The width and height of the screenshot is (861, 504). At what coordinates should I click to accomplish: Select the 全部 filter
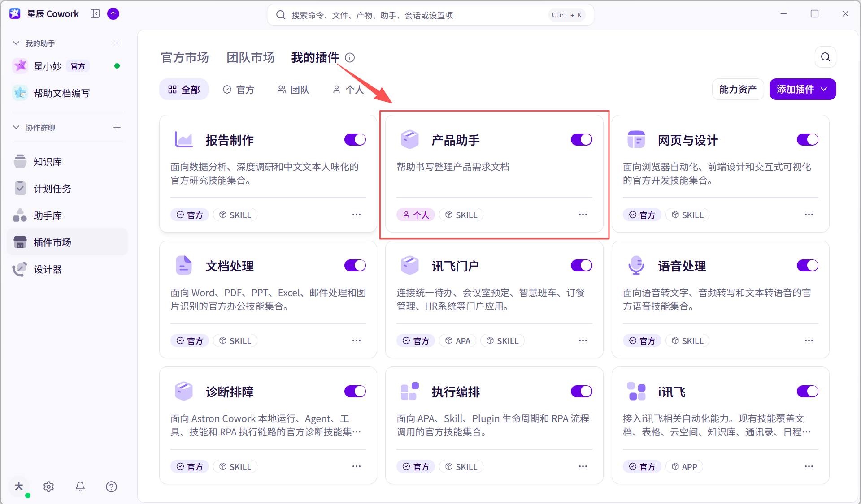pos(184,90)
